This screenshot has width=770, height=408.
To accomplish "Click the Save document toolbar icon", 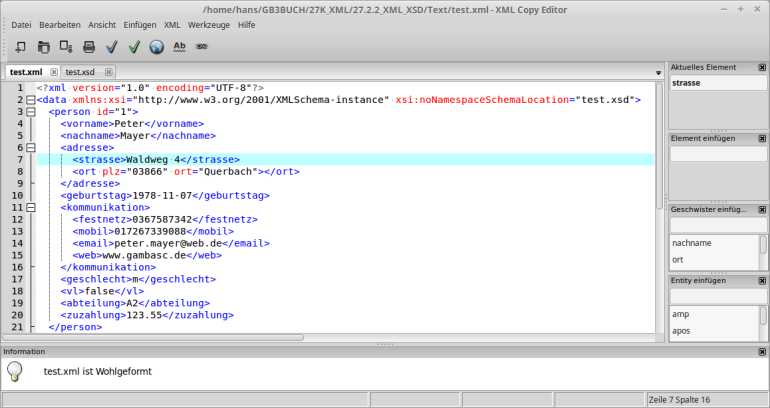I will tap(66, 46).
